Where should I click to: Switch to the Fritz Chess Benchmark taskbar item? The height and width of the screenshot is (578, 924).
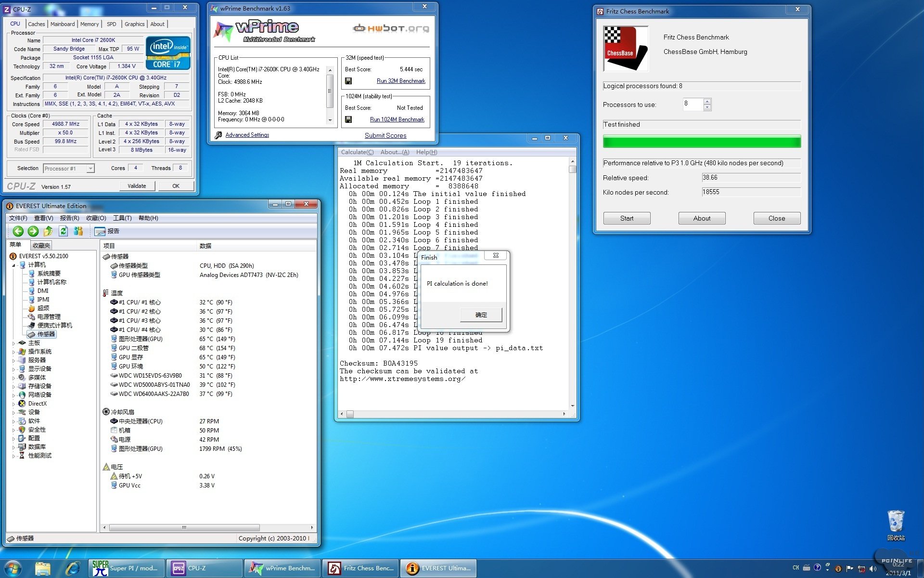[361, 568]
